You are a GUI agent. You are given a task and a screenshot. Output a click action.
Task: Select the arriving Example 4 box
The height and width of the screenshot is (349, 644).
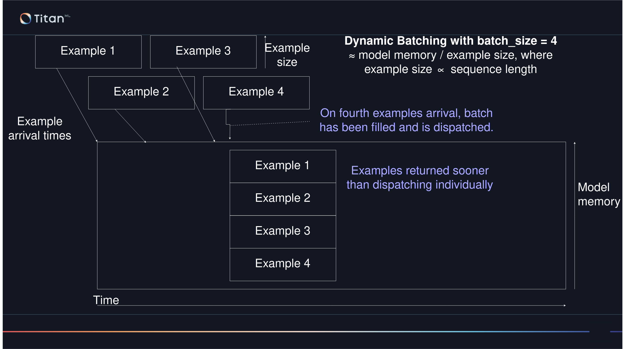(256, 92)
